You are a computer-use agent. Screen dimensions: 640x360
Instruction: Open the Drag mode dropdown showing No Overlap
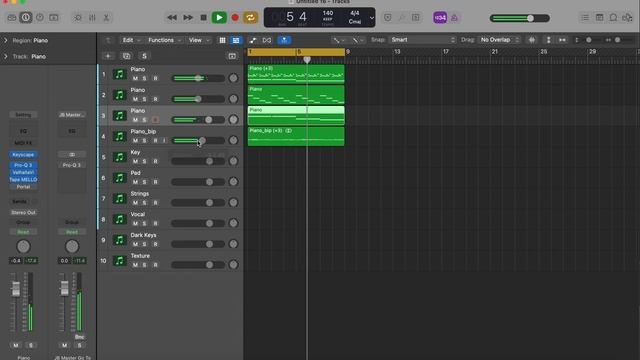click(499, 40)
